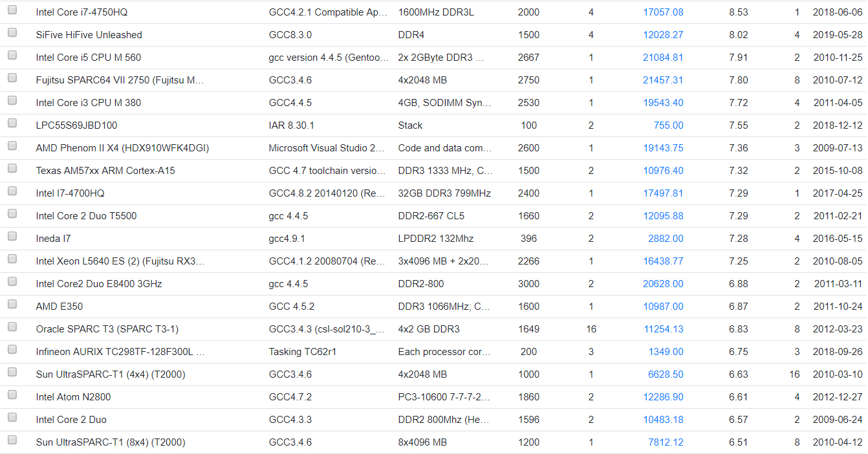Click the 10483.18 score link
The height and width of the screenshot is (454, 868).
663,420
